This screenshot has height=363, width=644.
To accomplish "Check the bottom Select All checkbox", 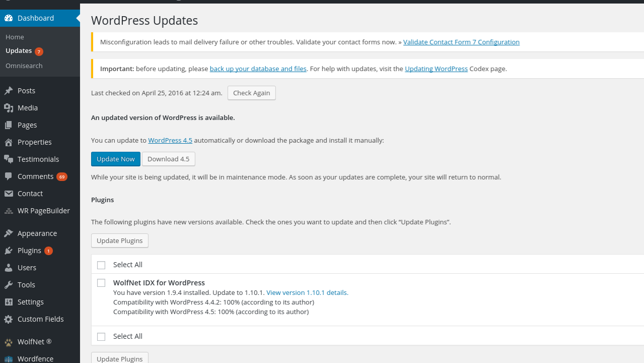I will (101, 337).
